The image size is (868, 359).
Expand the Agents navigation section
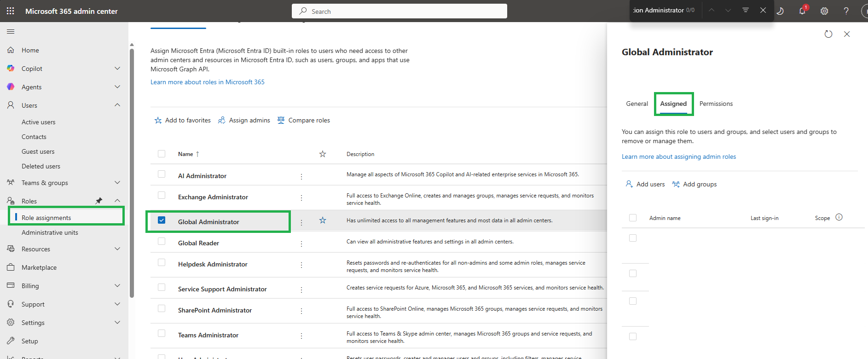(117, 87)
